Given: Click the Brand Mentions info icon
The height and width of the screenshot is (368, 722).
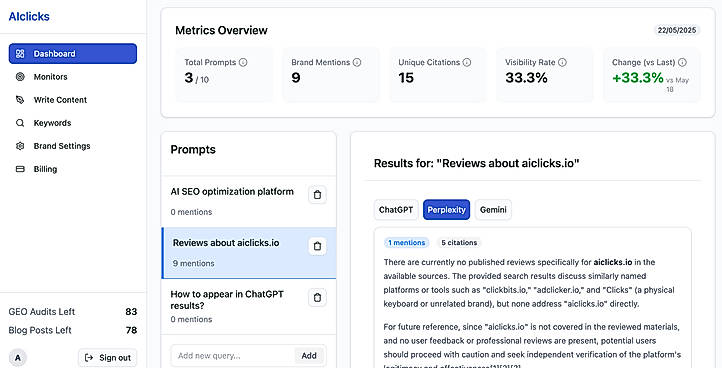Looking at the screenshot, I should (x=357, y=62).
